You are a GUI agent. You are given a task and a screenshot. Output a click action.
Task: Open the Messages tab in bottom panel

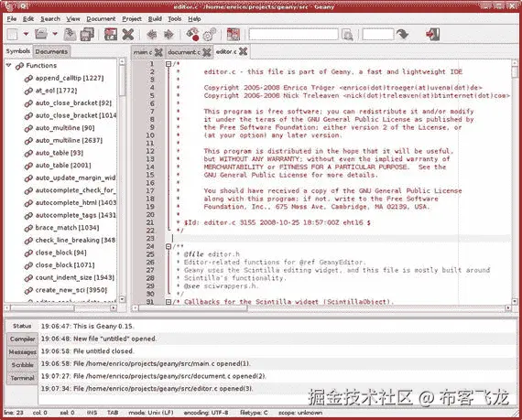coord(22,351)
